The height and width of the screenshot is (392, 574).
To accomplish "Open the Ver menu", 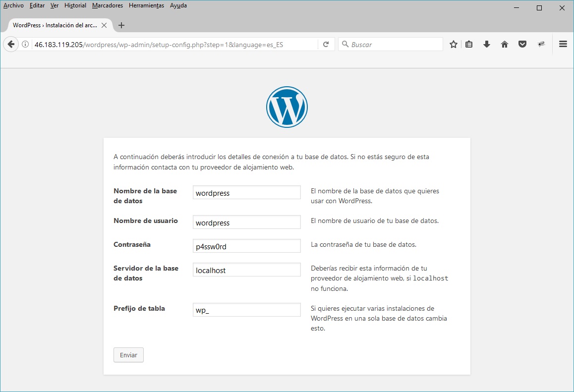I will coord(55,5).
